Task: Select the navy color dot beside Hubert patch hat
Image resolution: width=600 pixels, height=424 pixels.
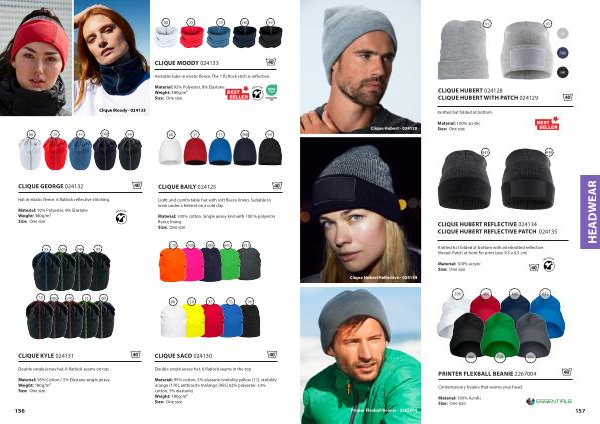Action: point(562,52)
